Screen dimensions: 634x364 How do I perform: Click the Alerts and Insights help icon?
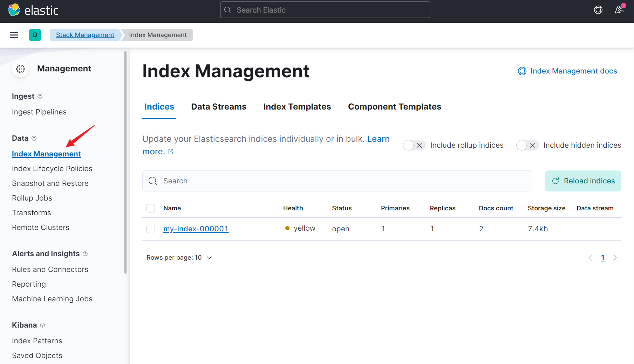coord(85,254)
